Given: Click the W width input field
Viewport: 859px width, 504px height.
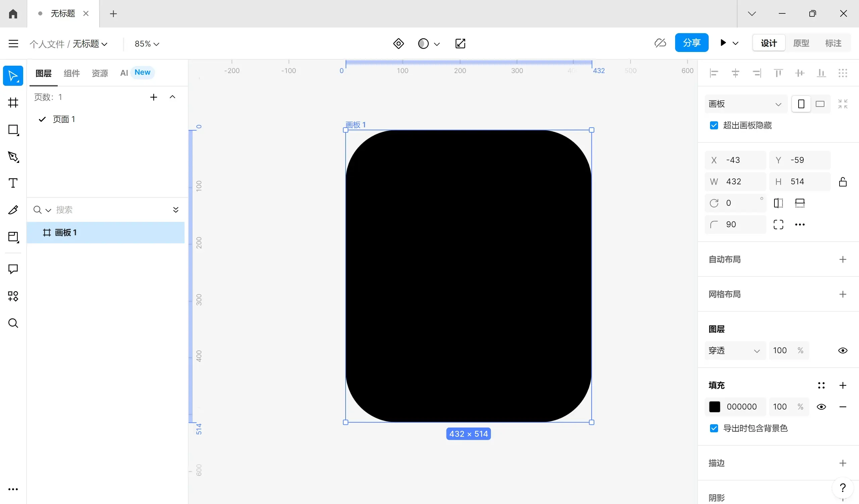Looking at the screenshot, I should [735, 182].
